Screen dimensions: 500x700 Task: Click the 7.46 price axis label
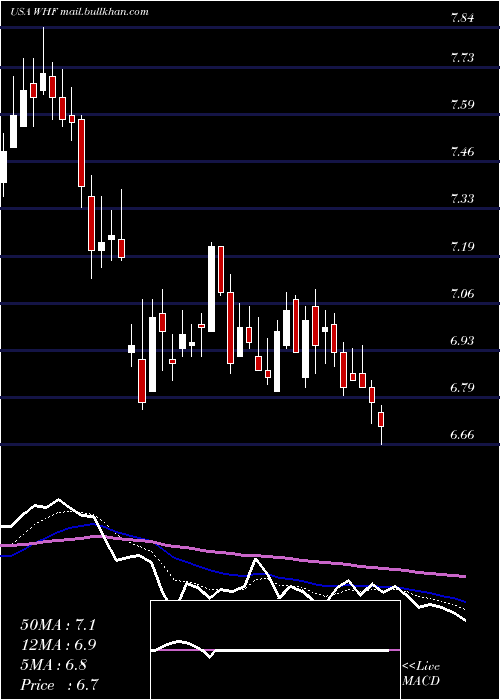click(462, 152)
